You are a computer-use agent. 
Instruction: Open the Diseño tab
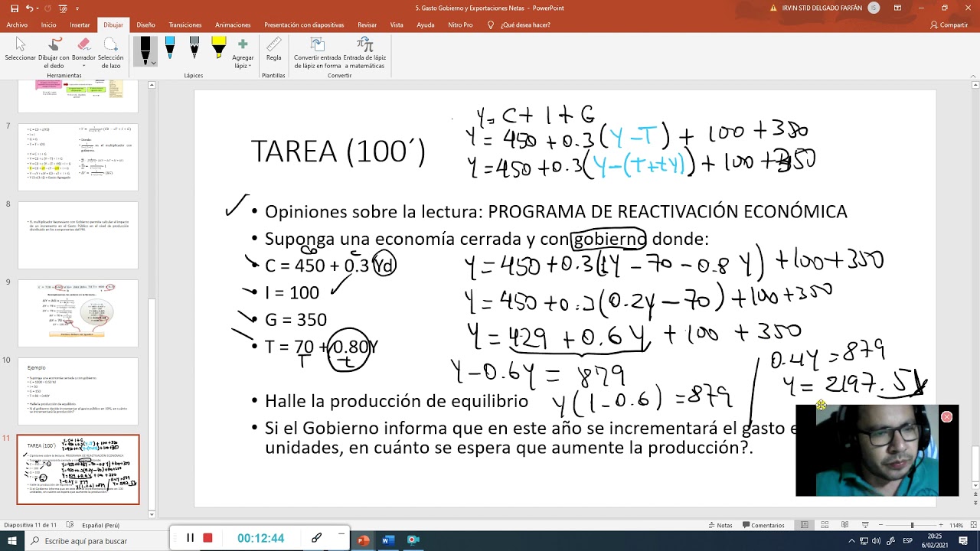click(145, 24)
